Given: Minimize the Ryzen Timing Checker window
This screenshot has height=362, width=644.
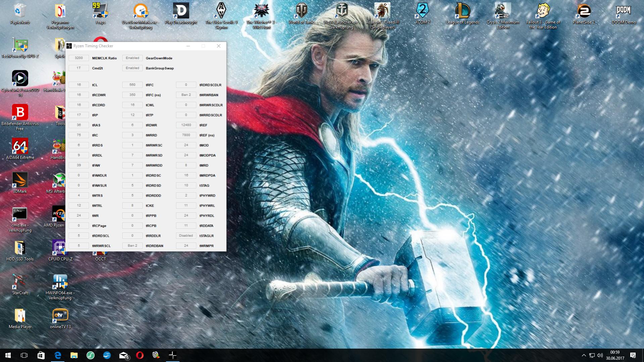Looking at the screenshot, I should tap(188, 46).
